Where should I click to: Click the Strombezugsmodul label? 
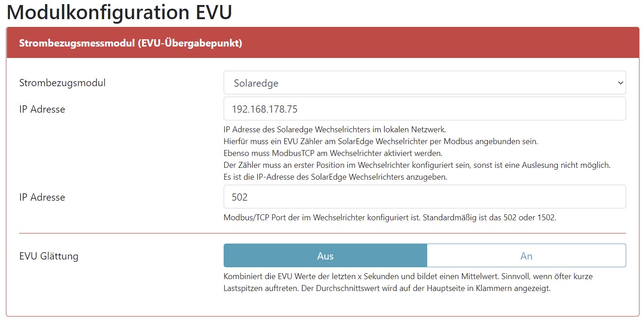(63, 83)
